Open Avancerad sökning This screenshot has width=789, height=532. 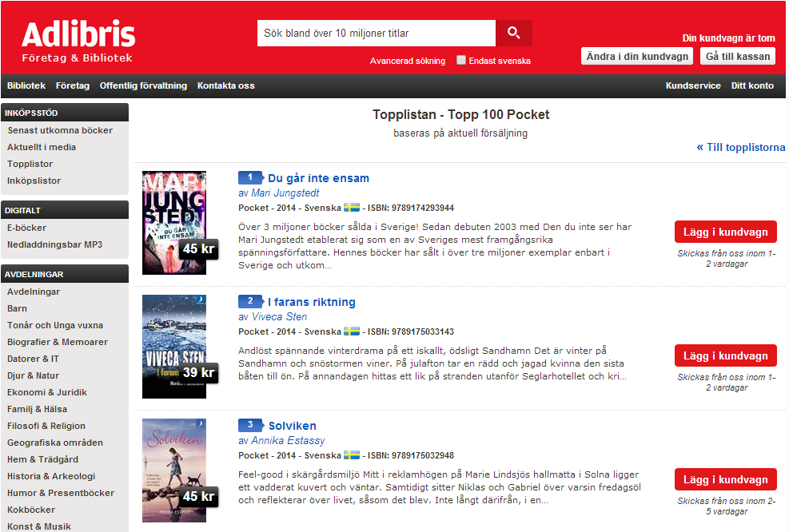pyautogui.click(x=408, y=61)
